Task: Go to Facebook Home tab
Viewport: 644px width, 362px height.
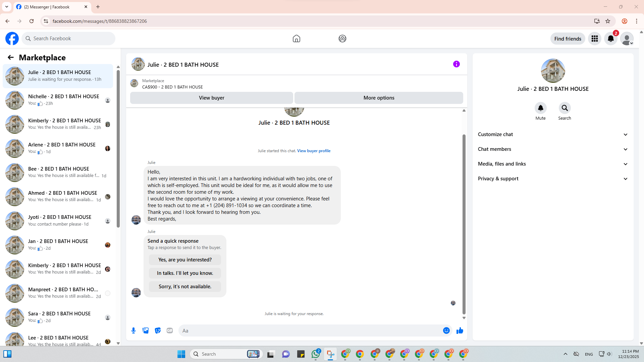Action: click(x=296, y=39)
